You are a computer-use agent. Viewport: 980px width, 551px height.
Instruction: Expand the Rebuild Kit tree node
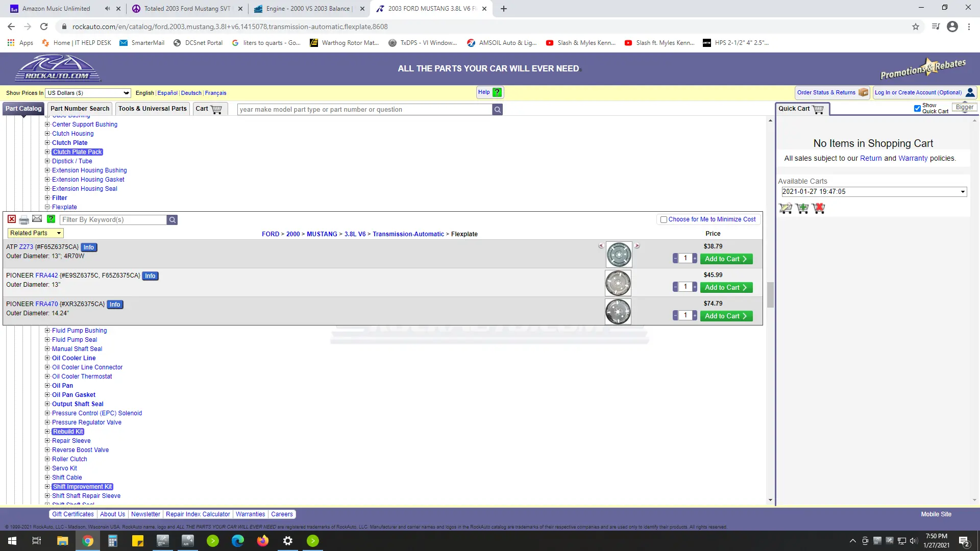(47, 432)
